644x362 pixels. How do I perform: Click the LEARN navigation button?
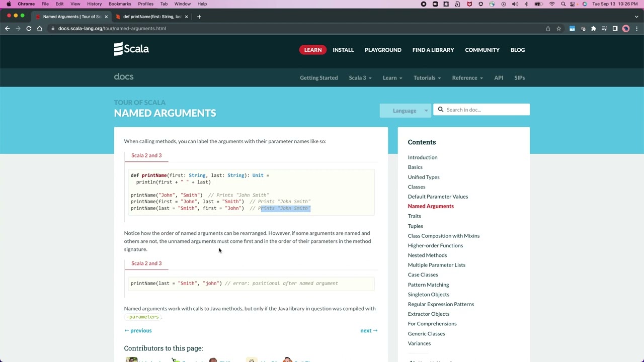pyautogui.click(x=313, y=50)
